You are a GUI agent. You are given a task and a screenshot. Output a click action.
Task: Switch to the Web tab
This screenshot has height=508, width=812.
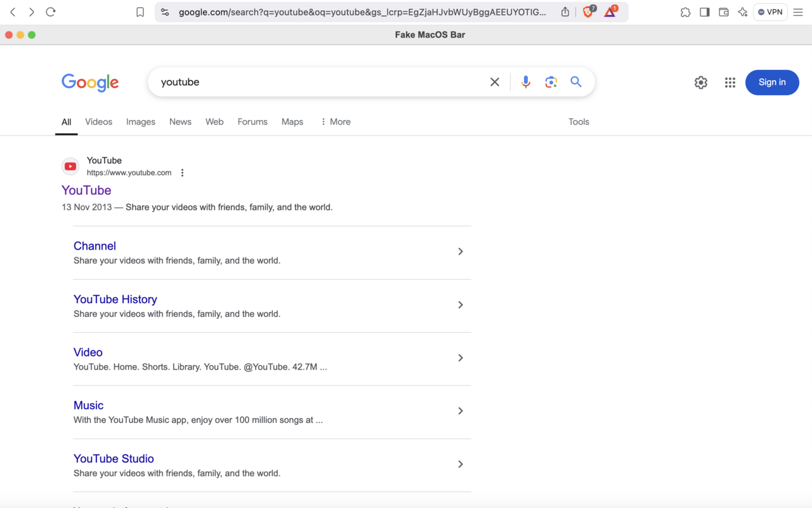[214, 122]
